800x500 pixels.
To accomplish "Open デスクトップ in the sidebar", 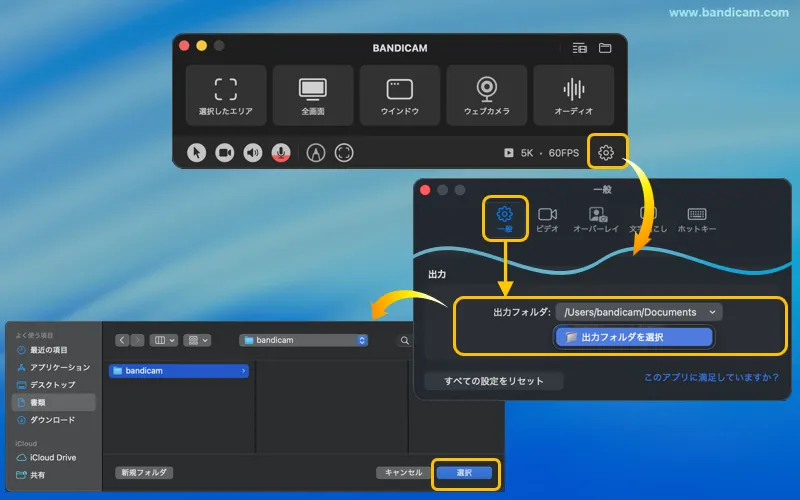I will pyautogui.click(x=46, y=385).
